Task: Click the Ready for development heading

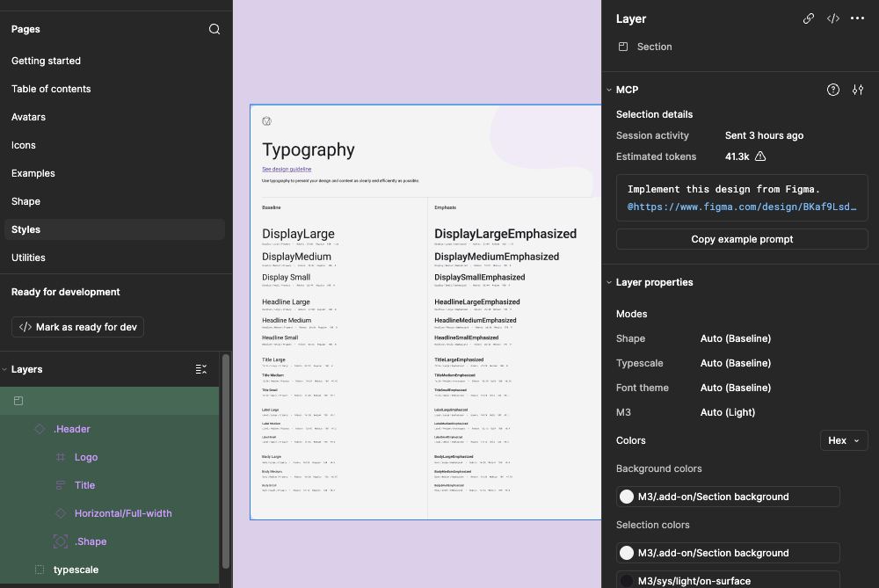Action: 66,292
